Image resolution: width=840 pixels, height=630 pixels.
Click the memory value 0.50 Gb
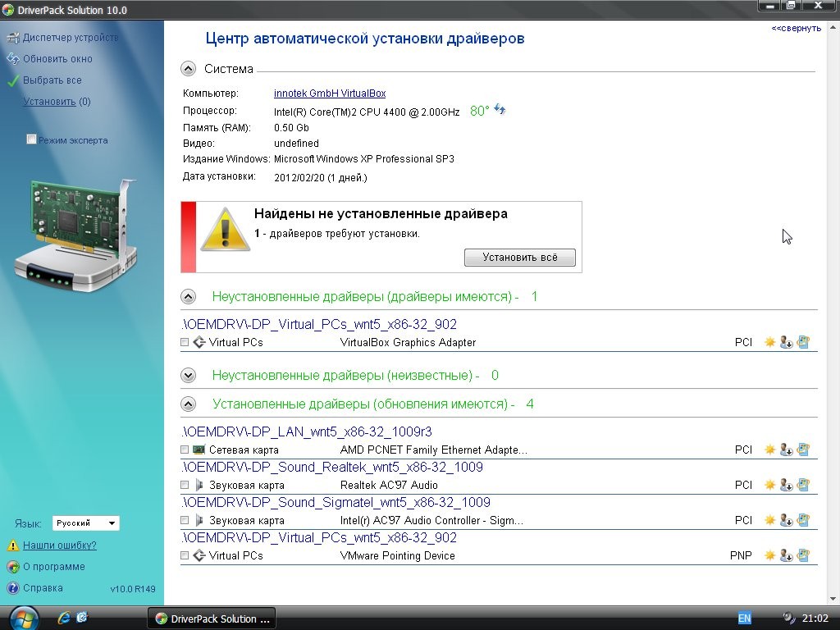coord(291,127)
